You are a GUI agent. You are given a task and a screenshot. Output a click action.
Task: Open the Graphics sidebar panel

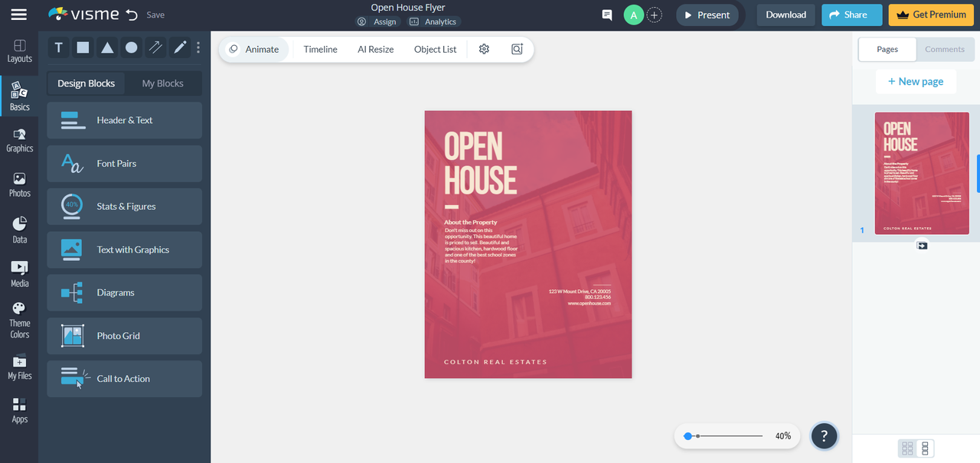tap(19, 140)
